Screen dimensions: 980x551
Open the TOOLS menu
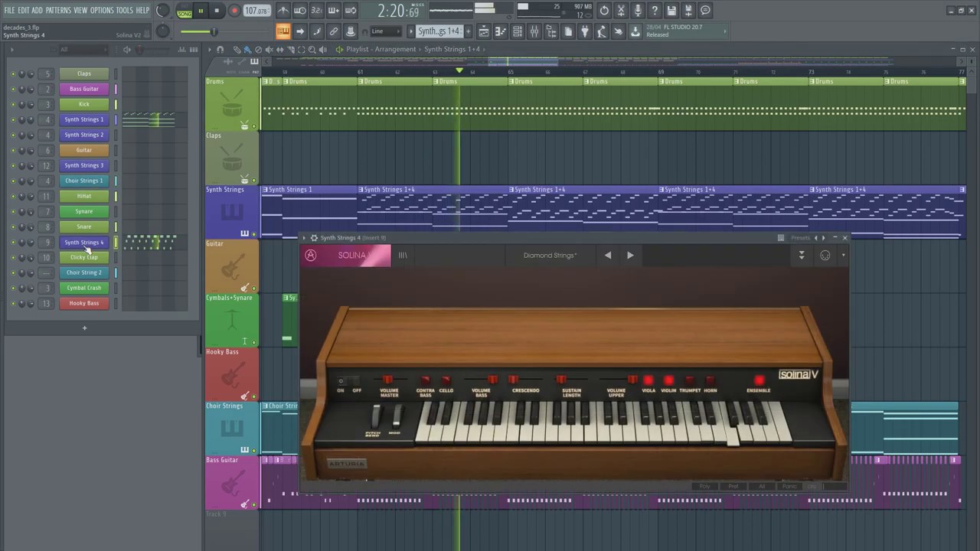(x=125, y=10)
